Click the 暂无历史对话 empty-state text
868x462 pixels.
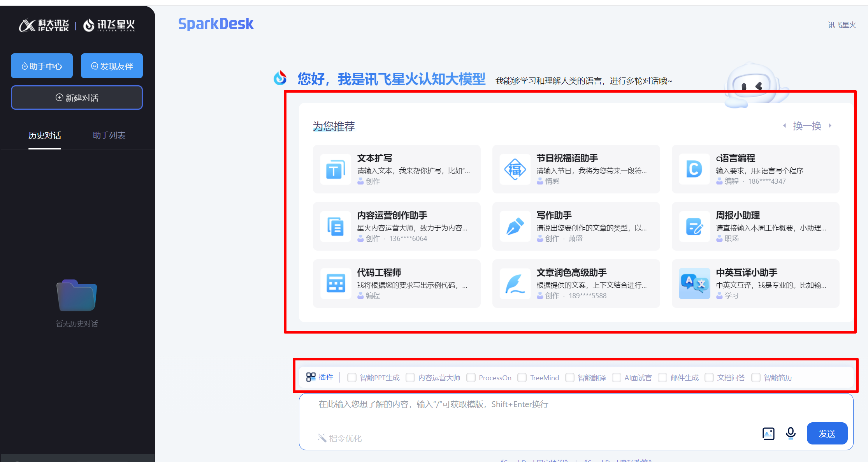pyautogui.click(x=77, y=323)
